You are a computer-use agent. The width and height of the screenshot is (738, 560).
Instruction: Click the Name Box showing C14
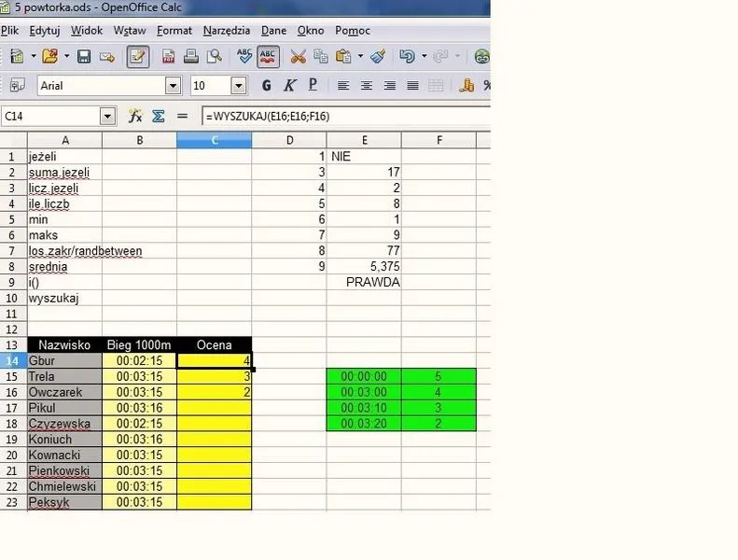[50, 117]
